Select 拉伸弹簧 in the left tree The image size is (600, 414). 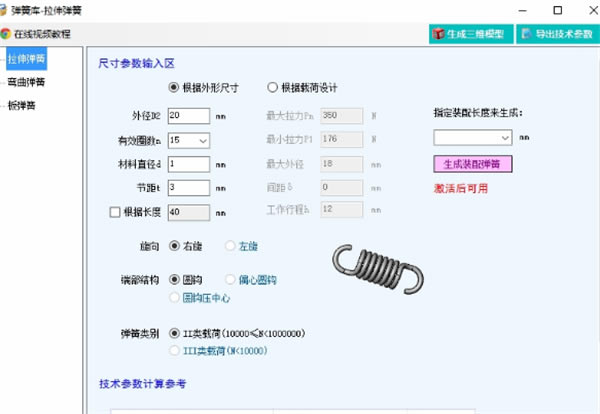tap(26, 59)
